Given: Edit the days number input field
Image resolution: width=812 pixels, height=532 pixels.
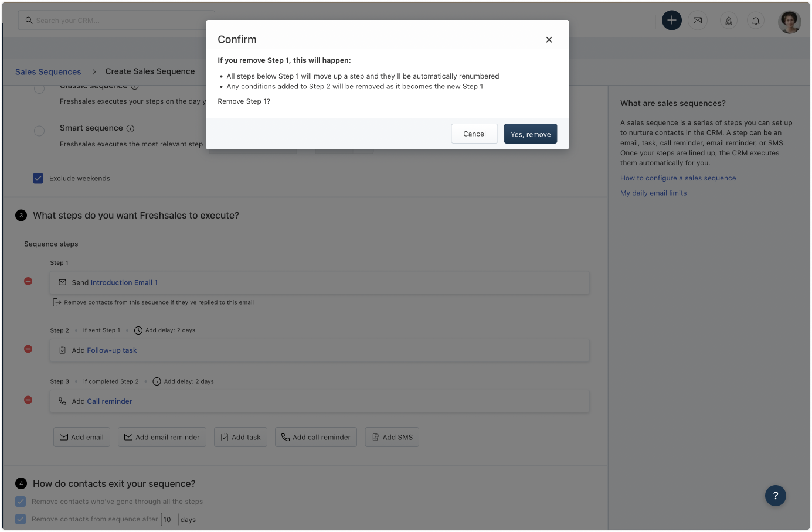Looking at the screenshot, I should (x=169, y=519).
